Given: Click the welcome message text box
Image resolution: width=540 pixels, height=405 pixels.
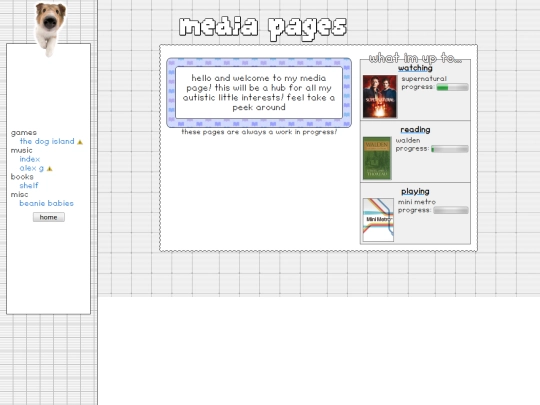Looking at the screenshot, I should (x=259, y=93).
